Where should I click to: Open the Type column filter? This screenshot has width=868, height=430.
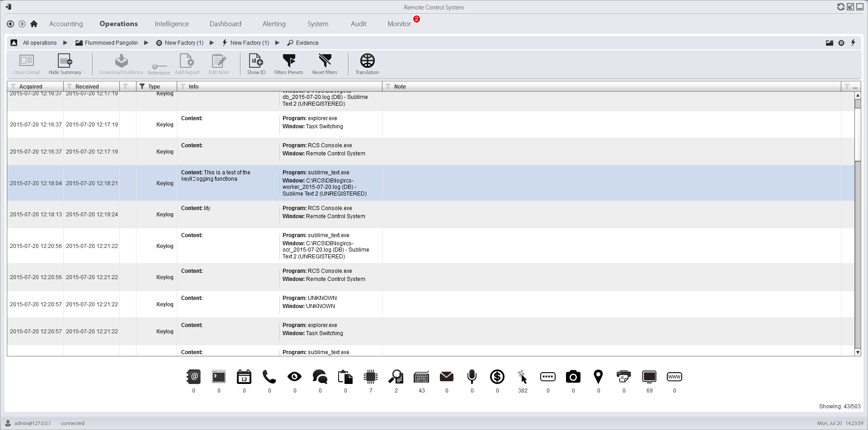click(x=142, y=87)
